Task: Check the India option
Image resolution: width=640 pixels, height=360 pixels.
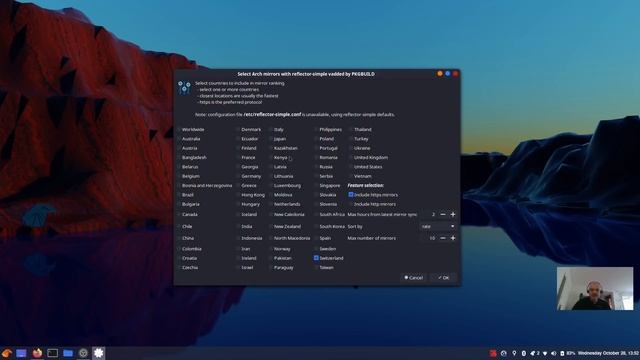Action: pos(238,226)
